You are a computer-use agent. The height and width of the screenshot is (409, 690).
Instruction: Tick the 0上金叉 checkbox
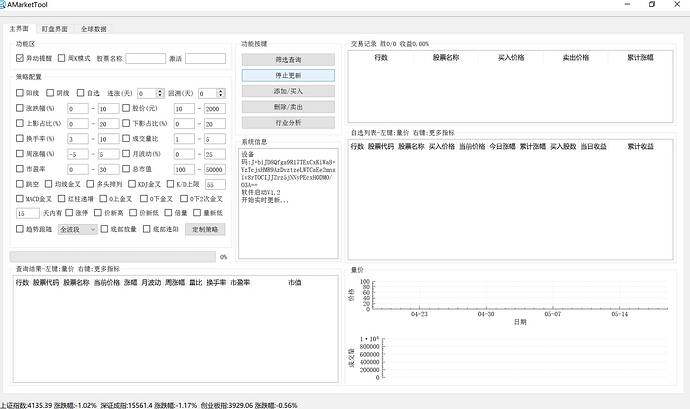click(x=103, y=199)
